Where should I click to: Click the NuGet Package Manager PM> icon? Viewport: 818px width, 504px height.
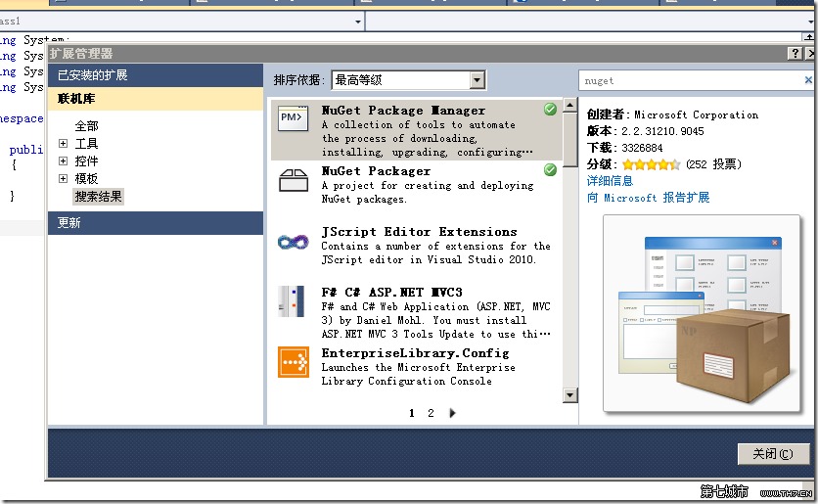pos(293,118)
